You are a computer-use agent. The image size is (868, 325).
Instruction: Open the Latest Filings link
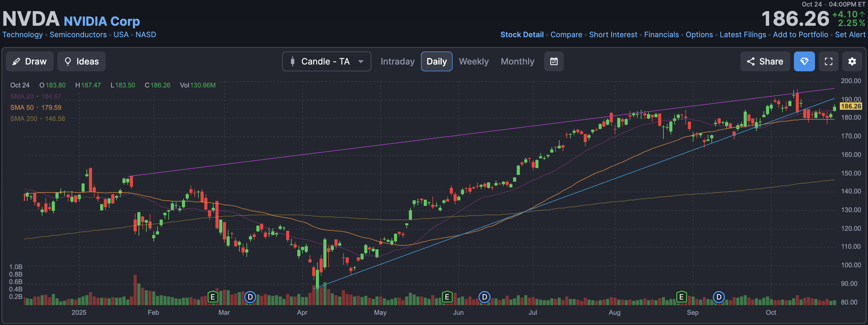(x=743, y=35)
